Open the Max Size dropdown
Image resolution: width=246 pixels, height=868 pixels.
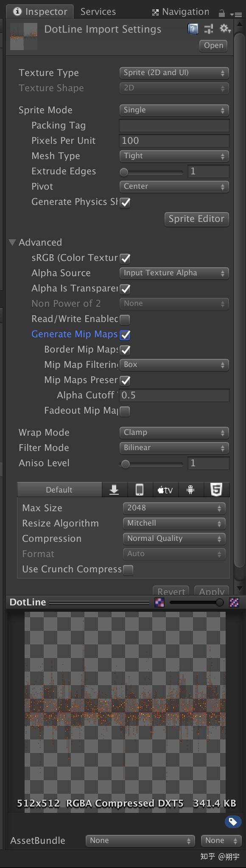click(173, 508)
